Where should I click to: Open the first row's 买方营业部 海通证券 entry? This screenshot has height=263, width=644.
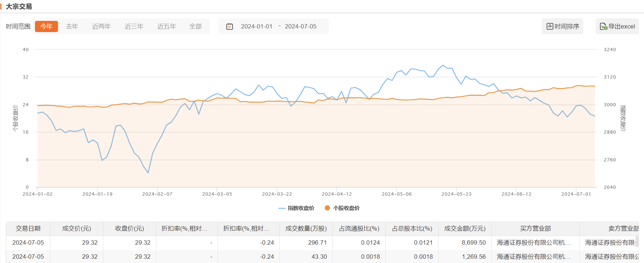(x=533, y=242)
